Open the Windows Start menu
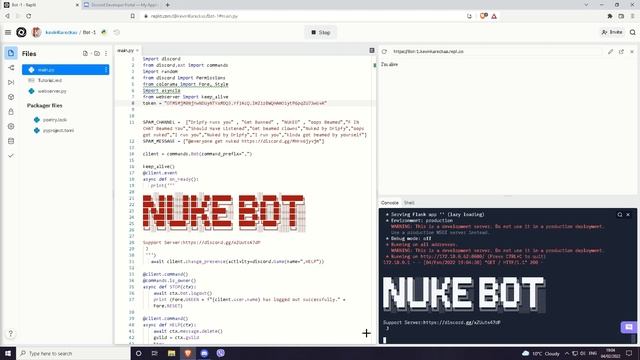This screenshot has height=360, width=640. 8,353
